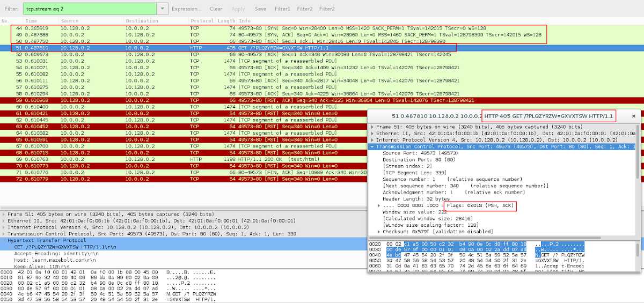Viewport: 644px width, 303px height.
Task: Open the filter history dropdown arrow
Action: coord(163,9)
